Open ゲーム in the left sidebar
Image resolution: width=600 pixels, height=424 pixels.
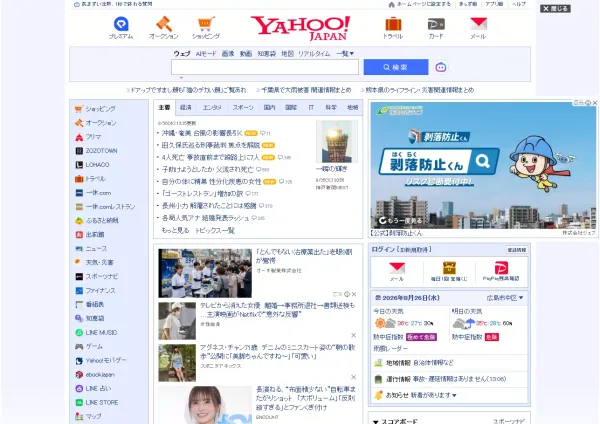tap(89, 346)
